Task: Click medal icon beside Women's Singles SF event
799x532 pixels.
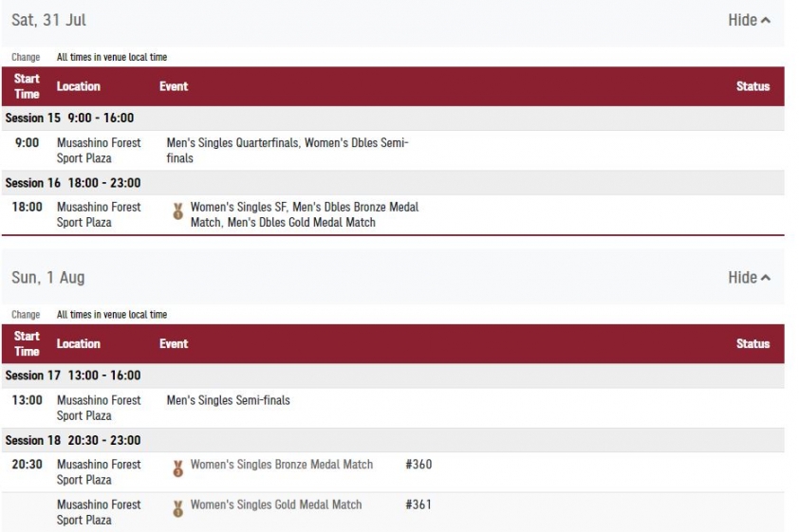Action: coord(177,211)
